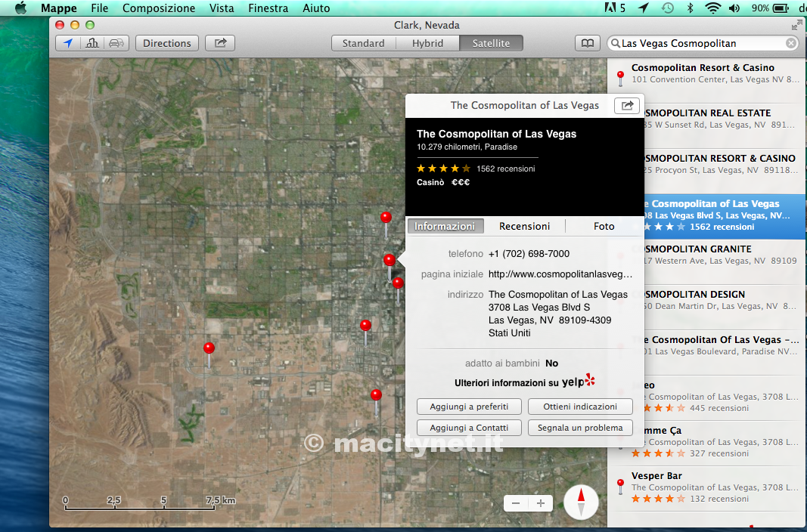The width and height of the screenshot is (807, 532).
Task: Click the Time Machine menu bar icon
Action: (x=668, y=8)
